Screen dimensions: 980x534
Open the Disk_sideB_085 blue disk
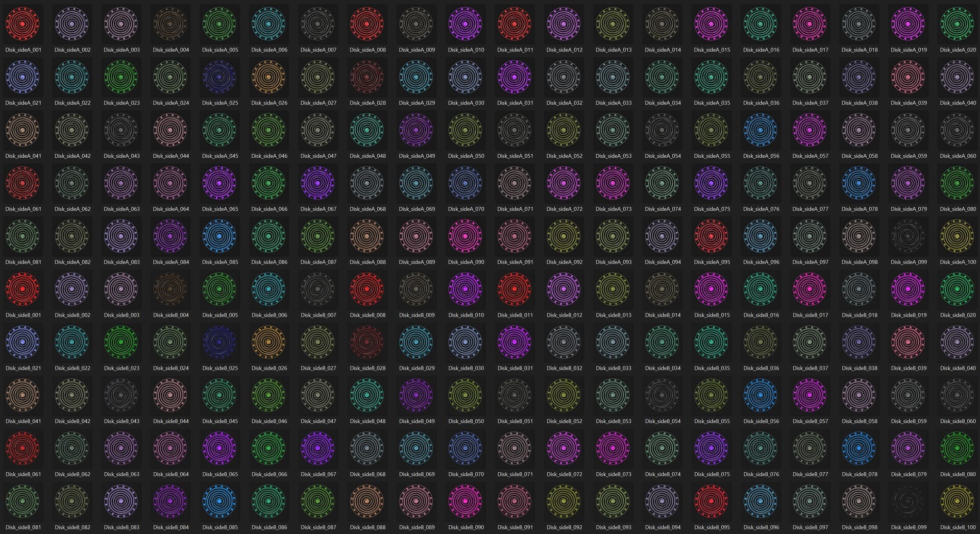point(219,502)
